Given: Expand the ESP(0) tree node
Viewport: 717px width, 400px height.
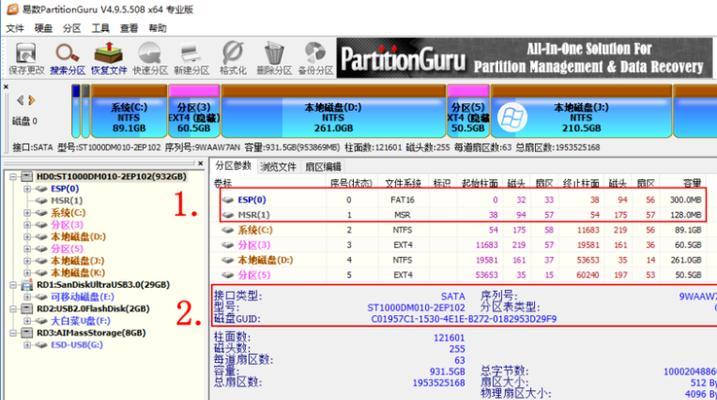Looking at the screenshot, I should (x=27, y=189).
